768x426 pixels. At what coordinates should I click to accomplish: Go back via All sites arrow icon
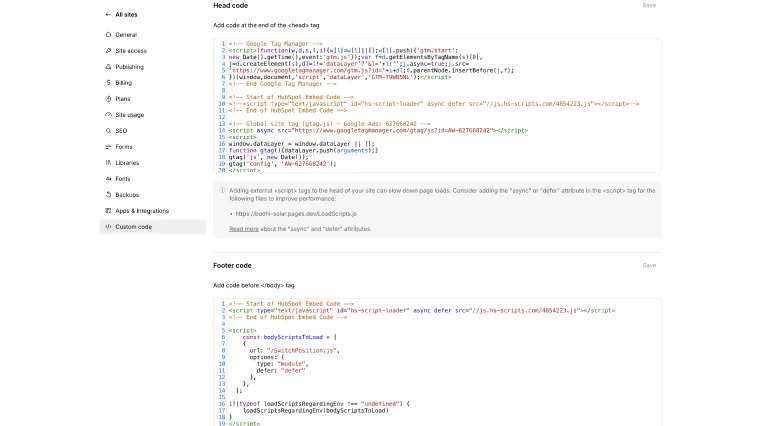(x=108, y=15)
